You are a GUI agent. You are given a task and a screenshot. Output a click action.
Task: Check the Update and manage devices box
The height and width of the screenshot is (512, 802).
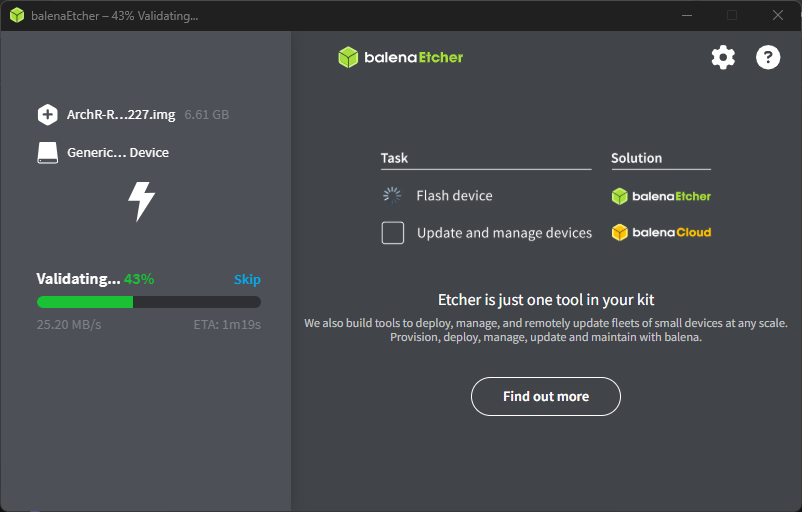click(393, 233)
